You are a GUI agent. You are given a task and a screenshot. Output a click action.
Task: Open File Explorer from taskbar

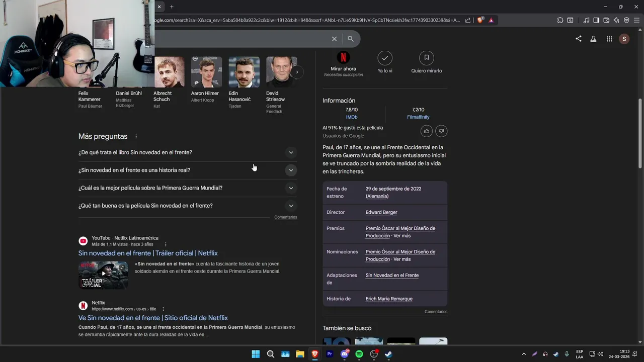[x=300, y=354]
